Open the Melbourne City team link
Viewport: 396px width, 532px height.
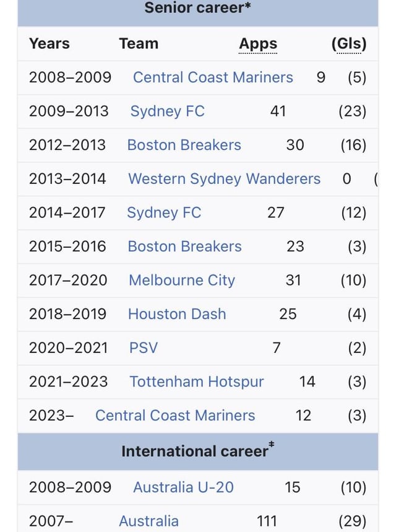(182, 281)
